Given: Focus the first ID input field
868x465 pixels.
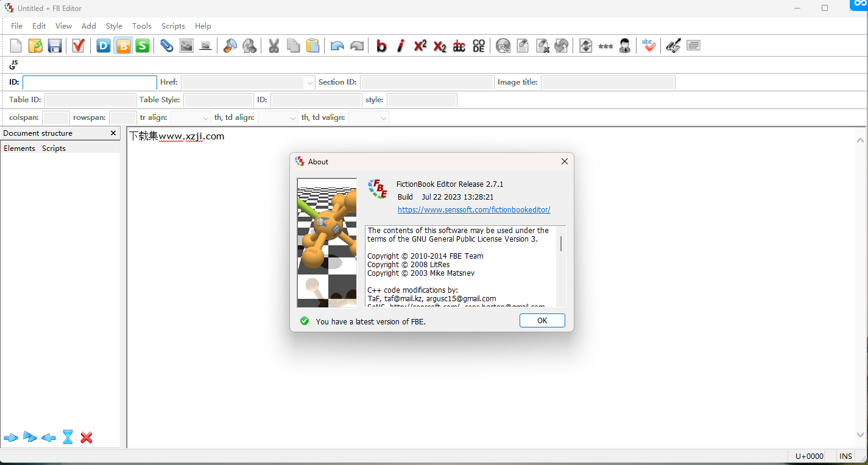Looking at the screenshot, I should tap(90, 83).
